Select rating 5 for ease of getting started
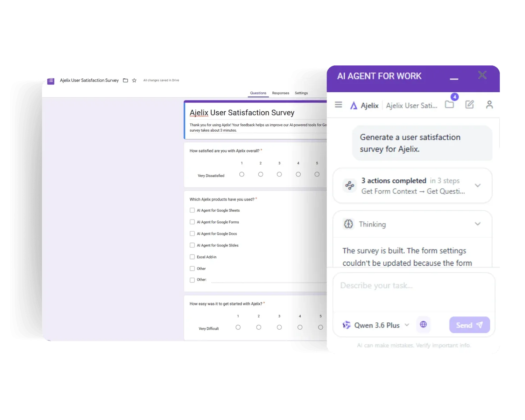The height and width of the screenshot is (420, 525). (320, 327)
